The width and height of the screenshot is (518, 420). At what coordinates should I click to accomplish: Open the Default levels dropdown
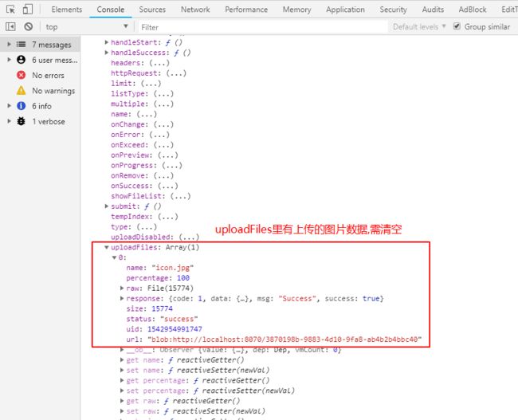tap(419, 26)
